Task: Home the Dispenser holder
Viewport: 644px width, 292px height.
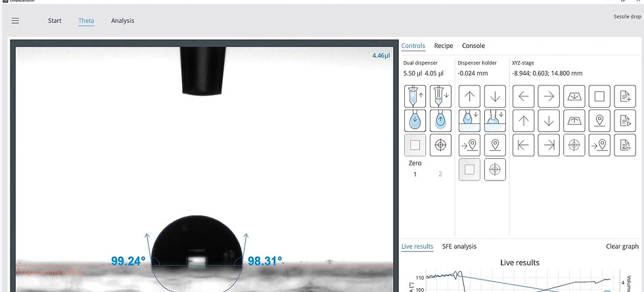Action: pyautogui.click(x=495, y=169)
